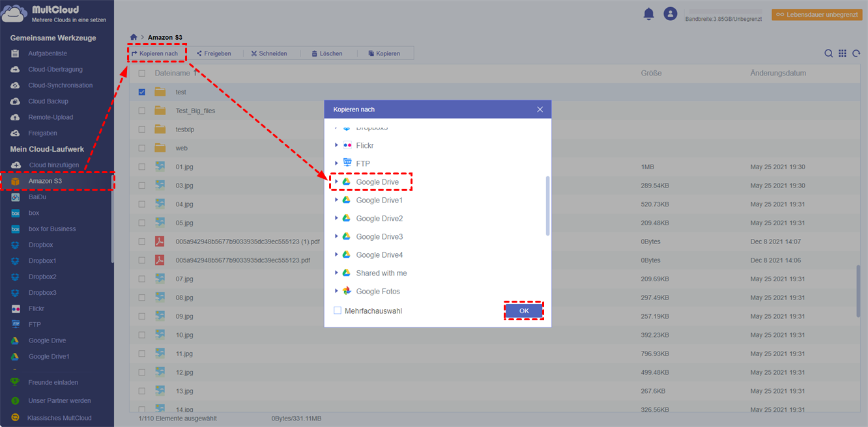Click Unser Partner werden
Screen dimensions: 868x427
click(59, 400)
